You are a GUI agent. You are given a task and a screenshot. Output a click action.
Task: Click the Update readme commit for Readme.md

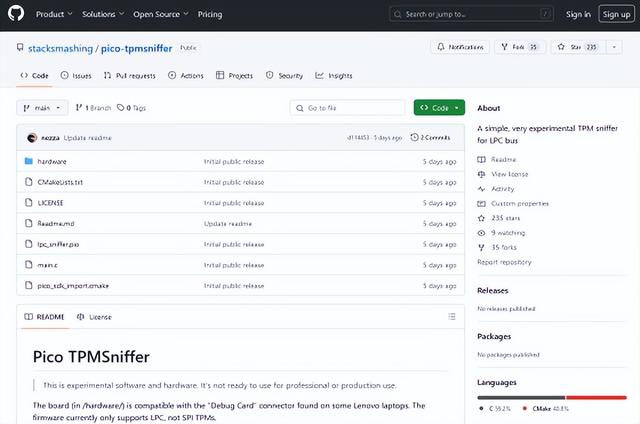coord(228,224)
